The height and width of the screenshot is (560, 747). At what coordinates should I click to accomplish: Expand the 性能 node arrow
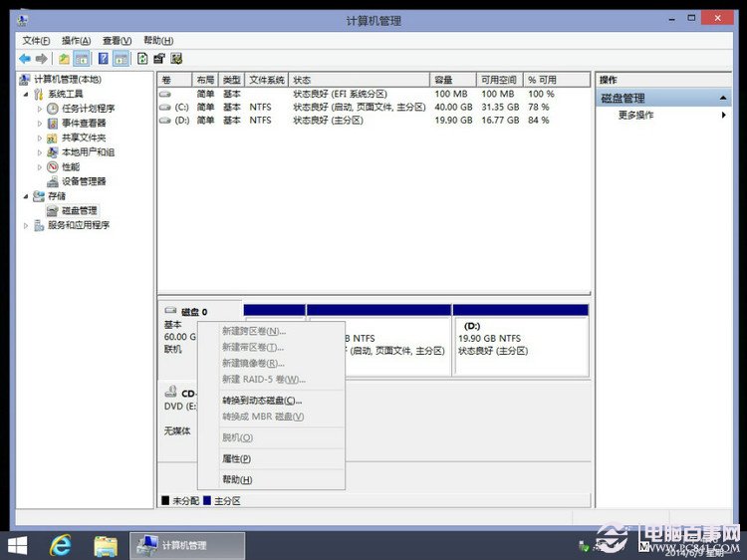pyautogui.click(x=40, y=167)
